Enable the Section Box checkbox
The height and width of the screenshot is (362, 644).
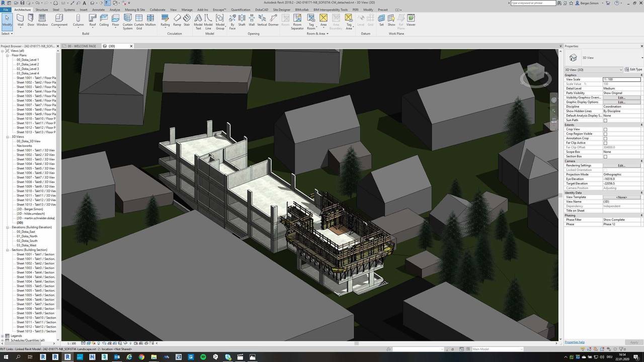(605, 156)
